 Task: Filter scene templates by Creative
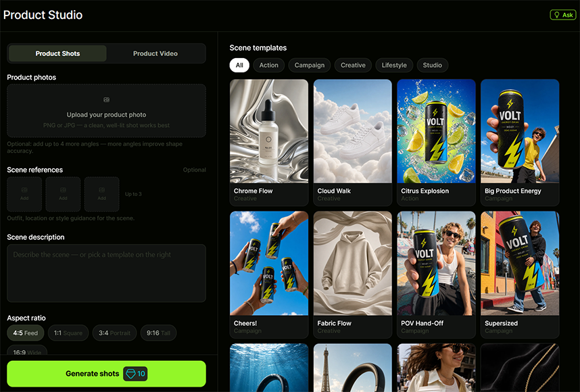click(x=353, y=65)
